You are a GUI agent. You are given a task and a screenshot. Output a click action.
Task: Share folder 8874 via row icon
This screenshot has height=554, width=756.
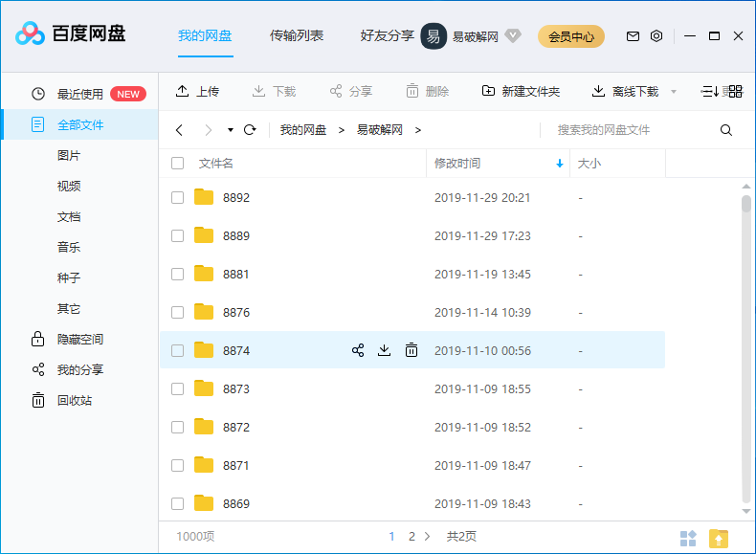tap(358, 350)
